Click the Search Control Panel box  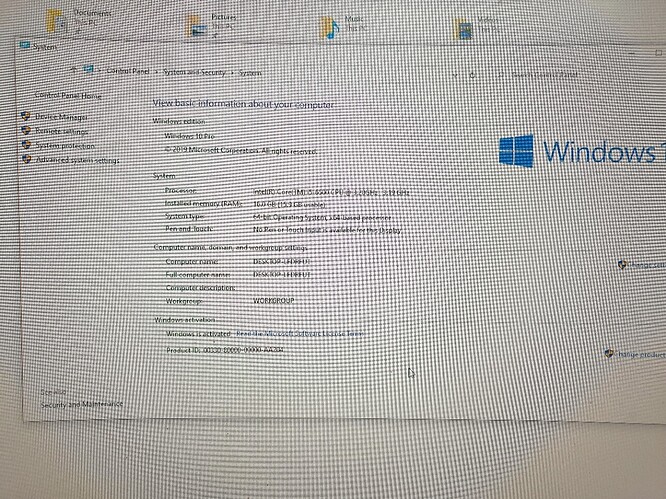coord(560,75)
